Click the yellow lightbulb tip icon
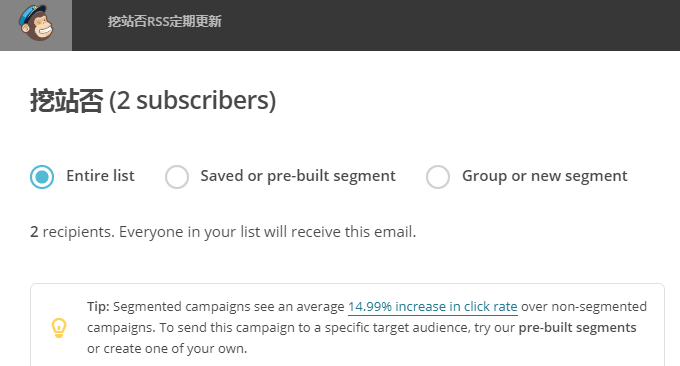The image size is (680, 366). [x=59, y=328]
